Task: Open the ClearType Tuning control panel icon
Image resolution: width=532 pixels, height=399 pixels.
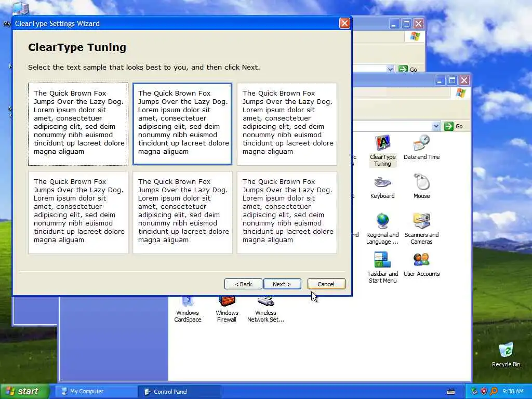Action: pos(382,150)
